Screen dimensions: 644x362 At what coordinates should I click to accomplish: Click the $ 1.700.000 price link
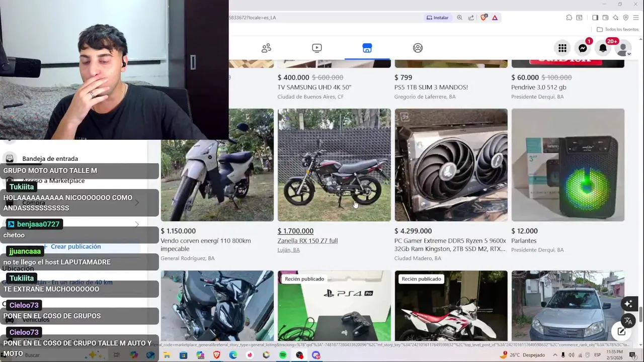coord(295,231)
